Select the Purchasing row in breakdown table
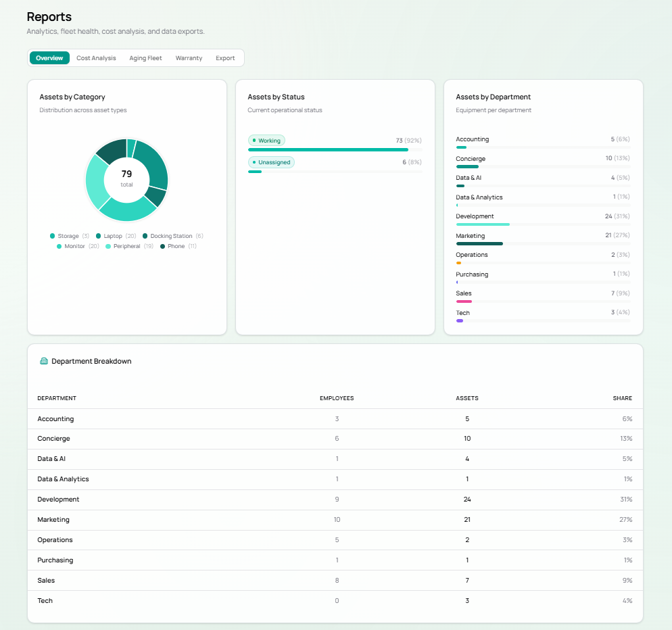Image resolution: width=672 pixels, height=630 pixels. [x=335, y=560]
